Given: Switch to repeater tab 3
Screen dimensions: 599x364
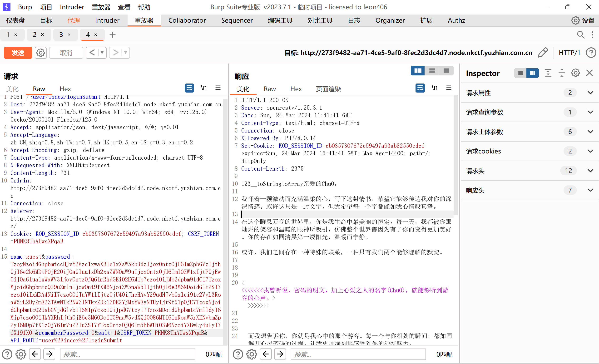Looking at the screenshot, I should (x=61, y=34).
